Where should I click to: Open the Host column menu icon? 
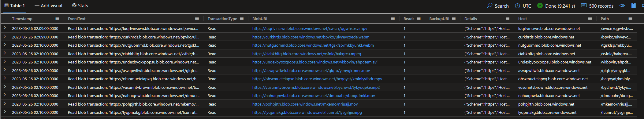click(x=590, y=19)
